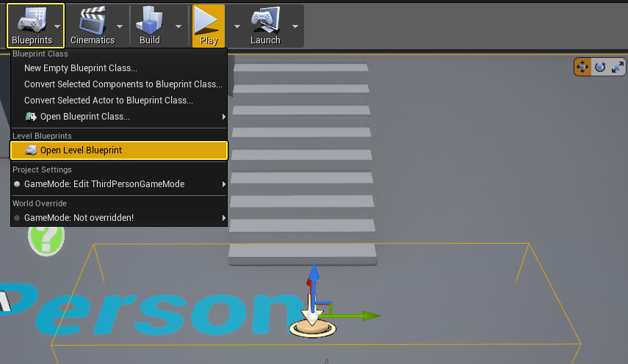Click the Open Level Blueprint icon
This screenshot has height=364, width=628.
tap(31, 150)
